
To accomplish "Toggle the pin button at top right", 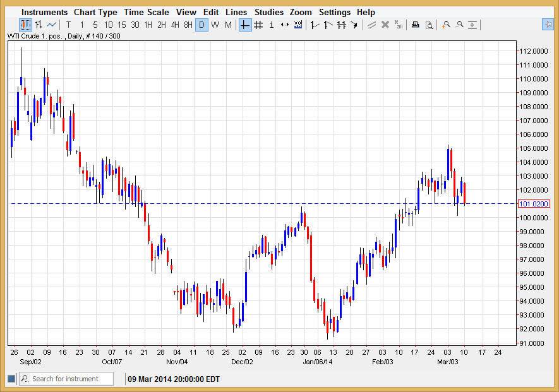I will 547,24.
